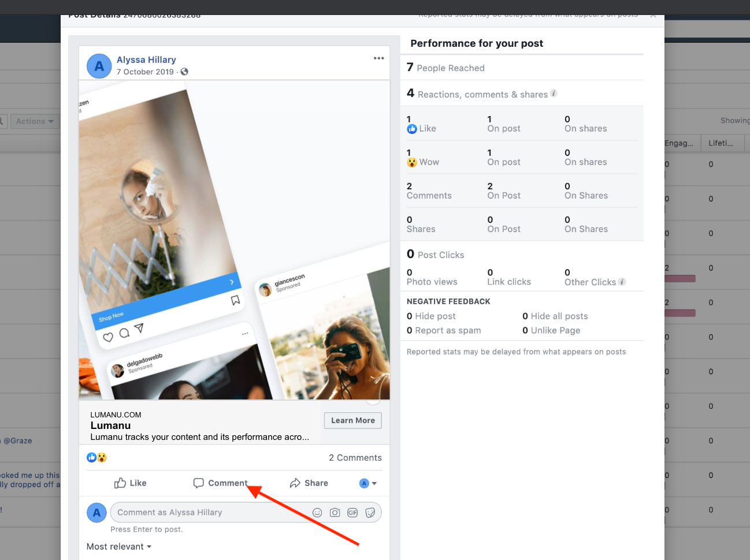Click the like reaction icon under post
Screen dimensions: 750x560
91,457
